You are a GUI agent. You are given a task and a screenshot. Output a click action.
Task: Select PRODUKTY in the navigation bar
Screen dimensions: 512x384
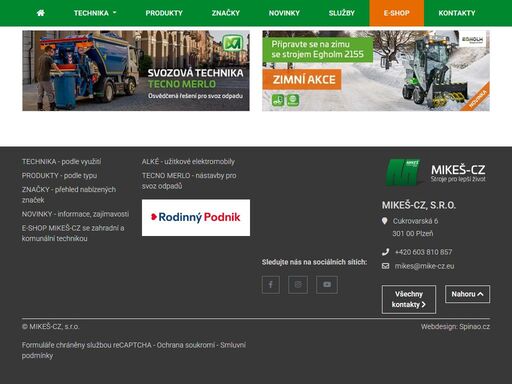coord(164,13)
